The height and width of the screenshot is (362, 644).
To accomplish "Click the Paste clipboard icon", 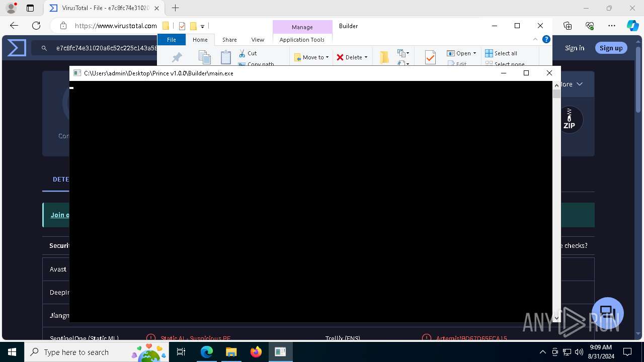I will pos(226,57).
